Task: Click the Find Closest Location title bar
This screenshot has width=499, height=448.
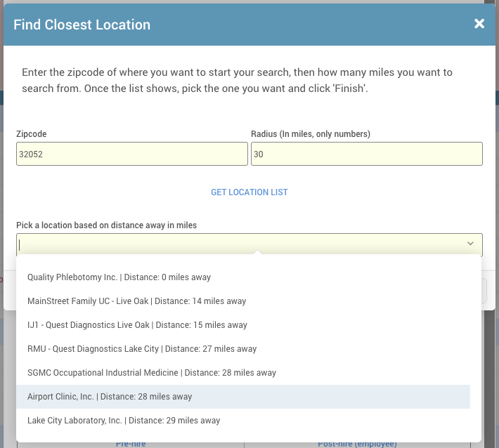Action: pos(249,25)
